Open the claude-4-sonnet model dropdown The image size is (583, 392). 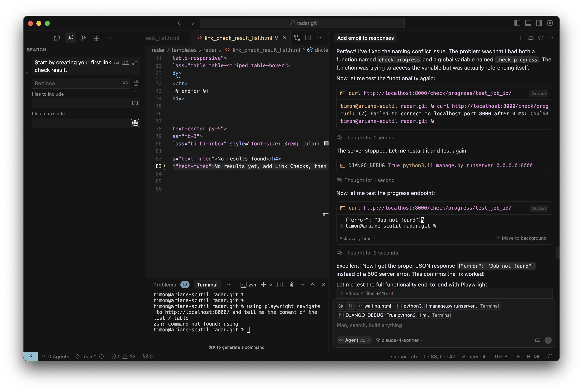click(x=400, y=340)
